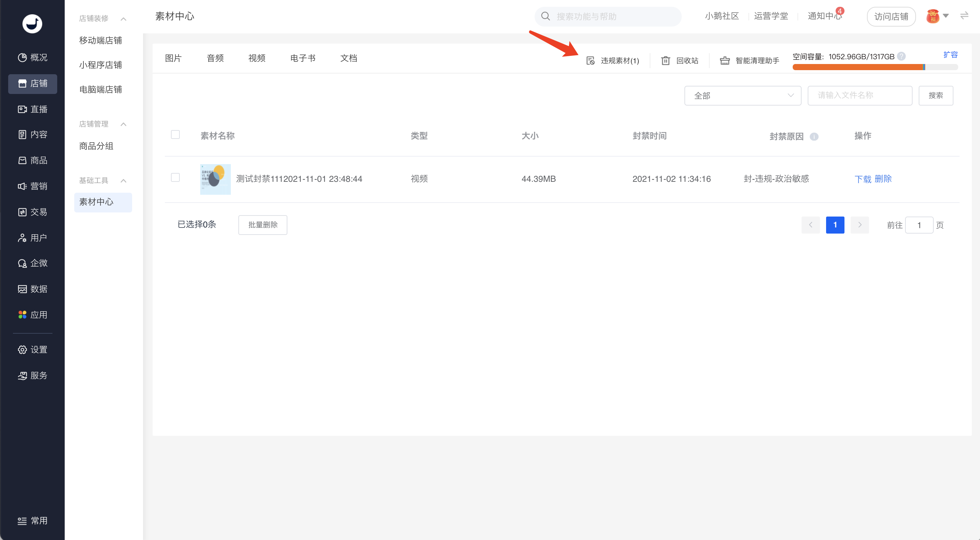This screenshot has height=540, width=980.
Task: Switch to the 电子书 tab
Action: 303,58
